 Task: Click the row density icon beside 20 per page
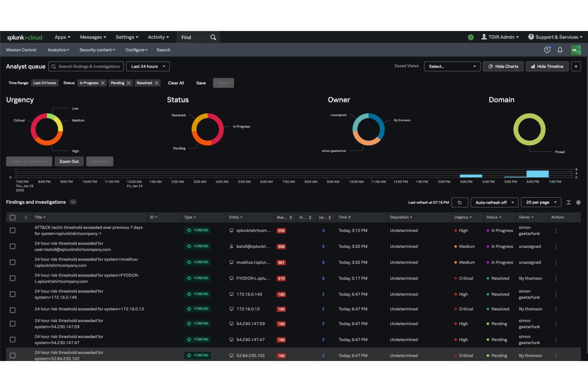pos(569,203)
